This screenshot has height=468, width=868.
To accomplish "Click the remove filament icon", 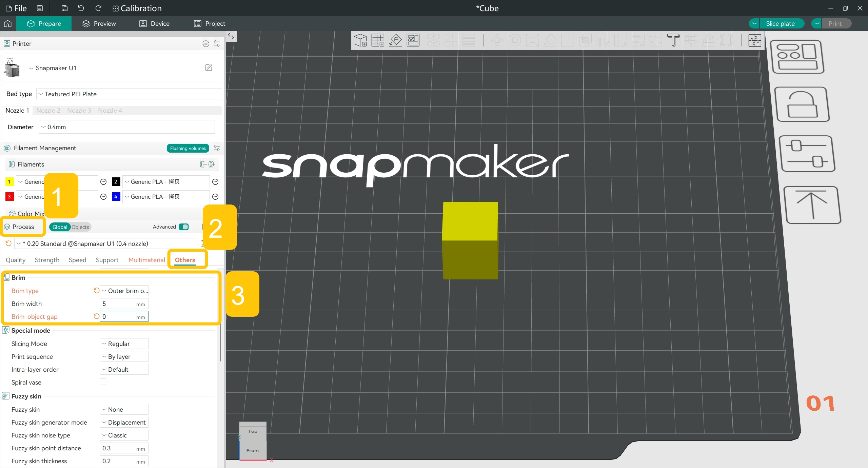I will pos(203,164).
